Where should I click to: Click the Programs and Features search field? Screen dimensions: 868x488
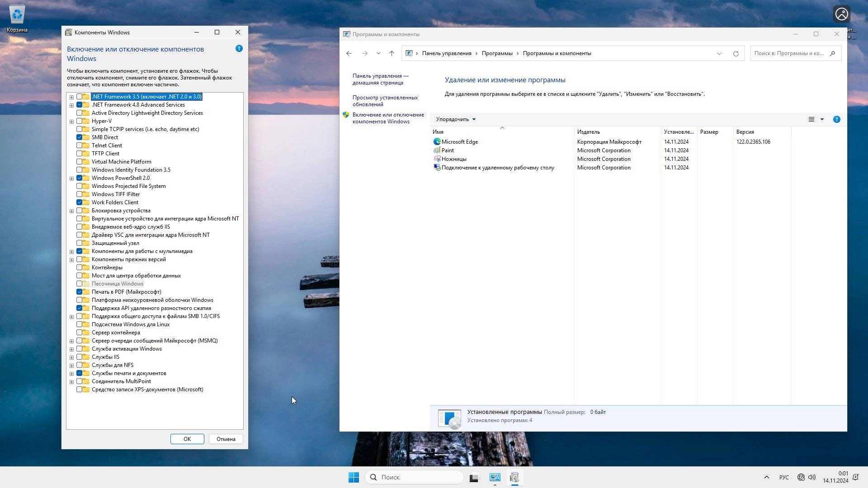coord(796,53)
